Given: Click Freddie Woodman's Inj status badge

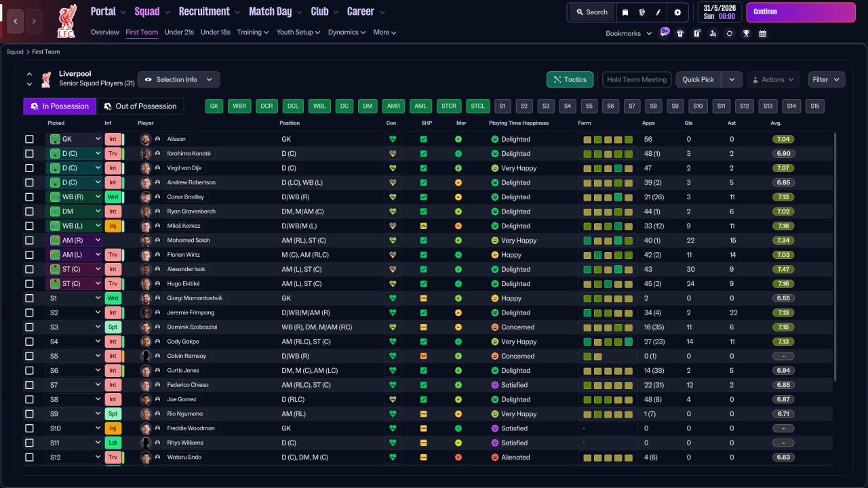Looking at the screenshot, I should point(113,428).
